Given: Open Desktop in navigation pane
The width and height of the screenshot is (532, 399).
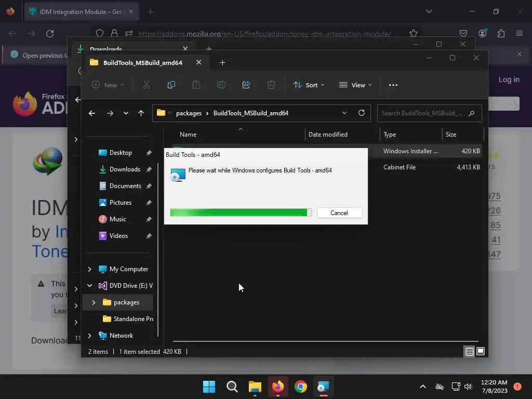Looking at the screenshot, I should (121, 153).
